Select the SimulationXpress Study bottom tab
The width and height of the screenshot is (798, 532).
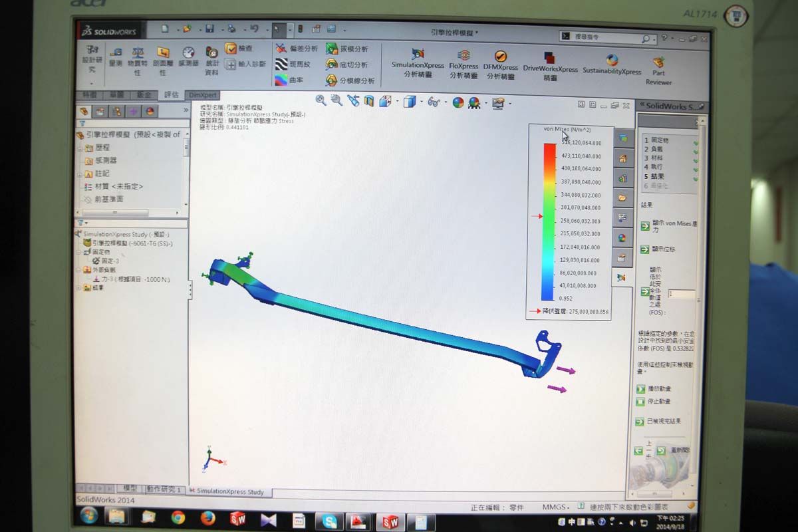click(229, 491)
